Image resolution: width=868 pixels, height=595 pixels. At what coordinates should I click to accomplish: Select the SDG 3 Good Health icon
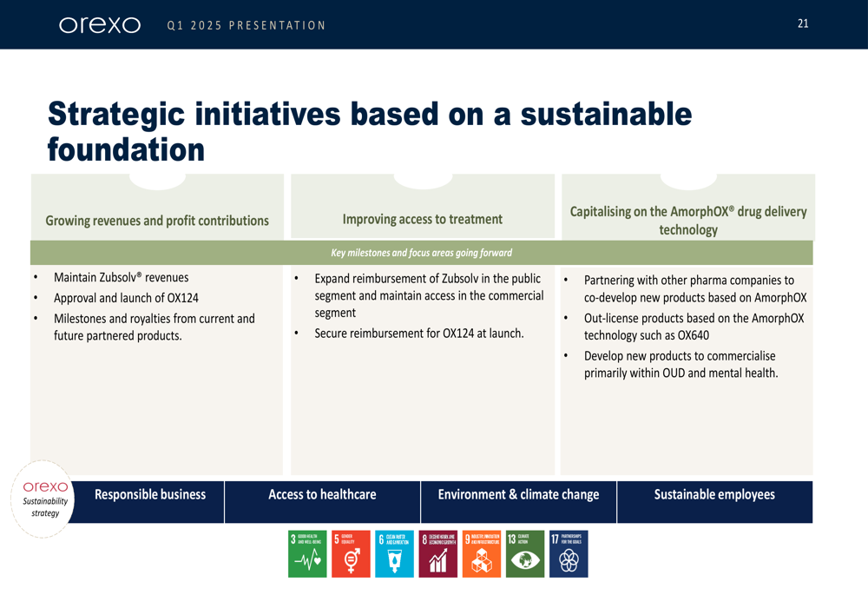307,554
